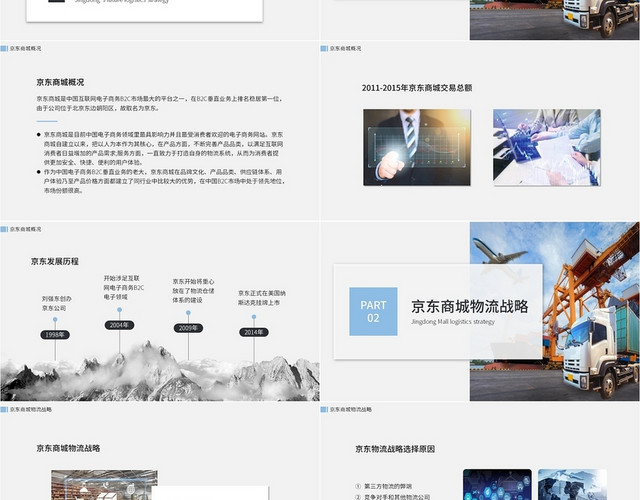Click the 京东发展历程 slide's header tag 京东商城概况
640x500 pixels.
[x=25, y=229]
